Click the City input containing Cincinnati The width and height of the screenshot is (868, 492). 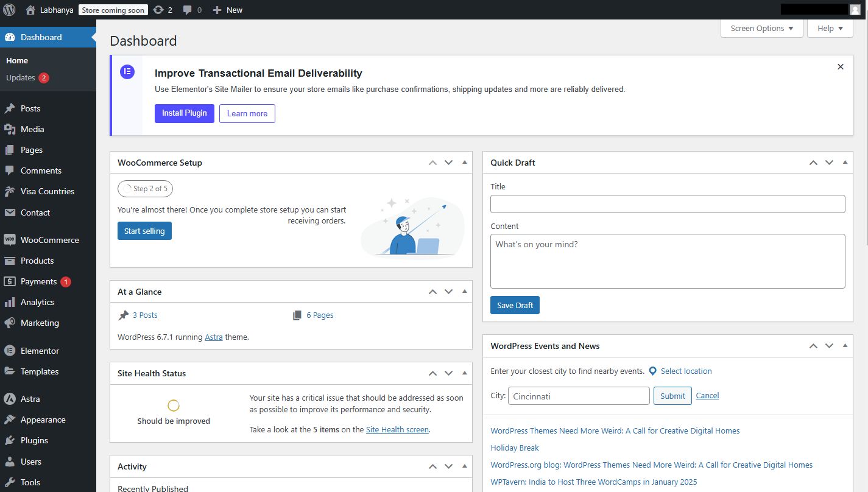tap(579, 396)
